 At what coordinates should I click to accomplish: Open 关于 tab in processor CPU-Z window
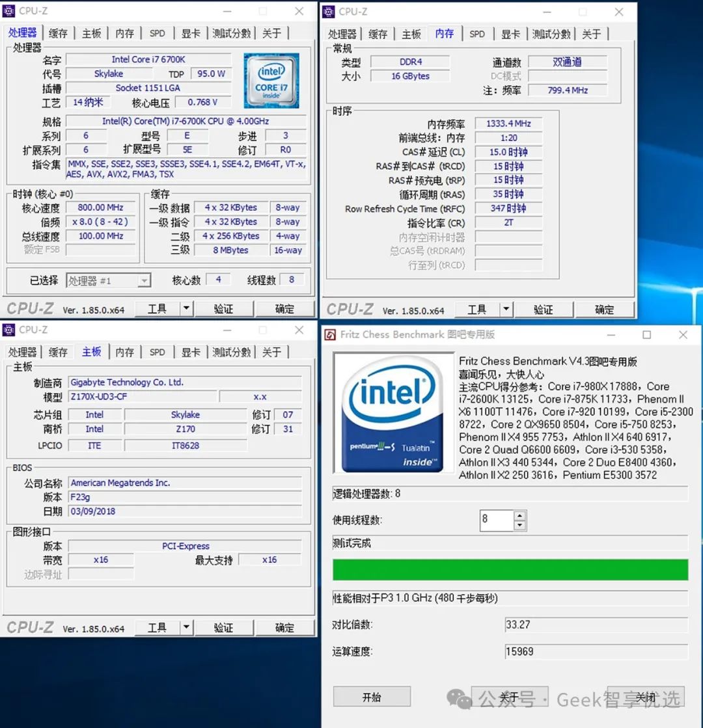[272, 33]
